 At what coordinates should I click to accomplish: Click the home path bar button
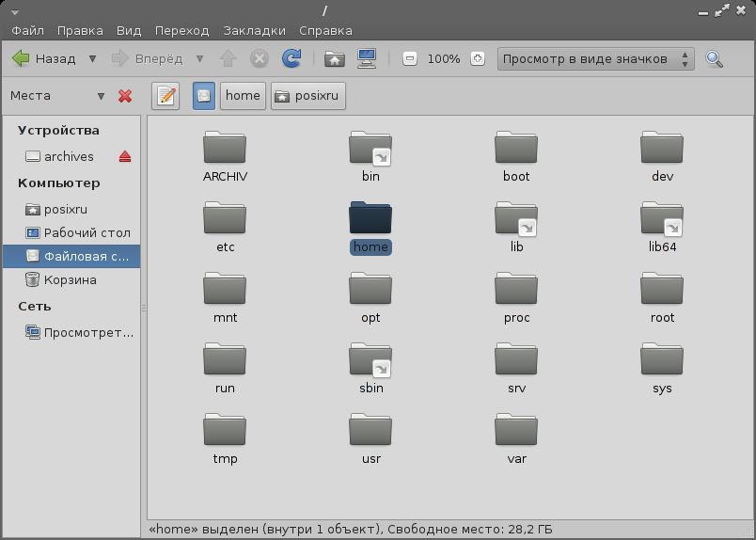click(243, 96)
